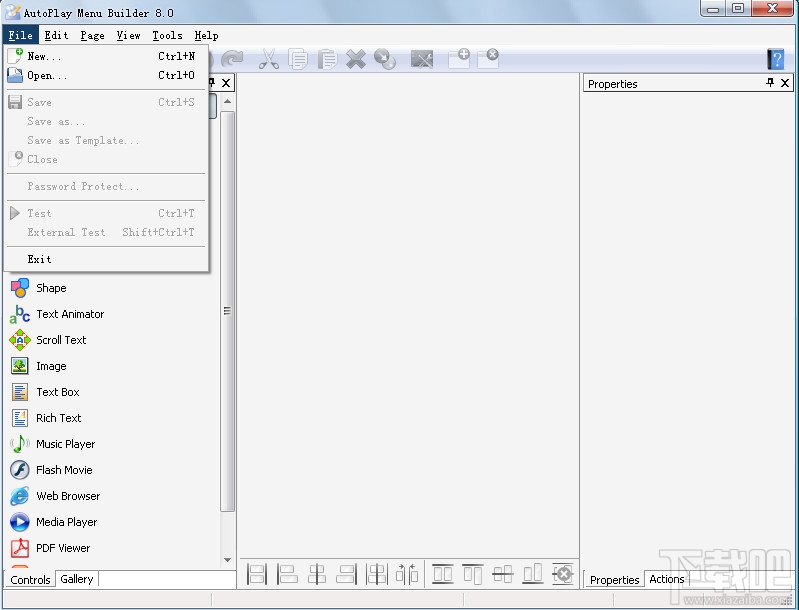Open the Edit menu

pyautogui.click(x=56, y=35)
